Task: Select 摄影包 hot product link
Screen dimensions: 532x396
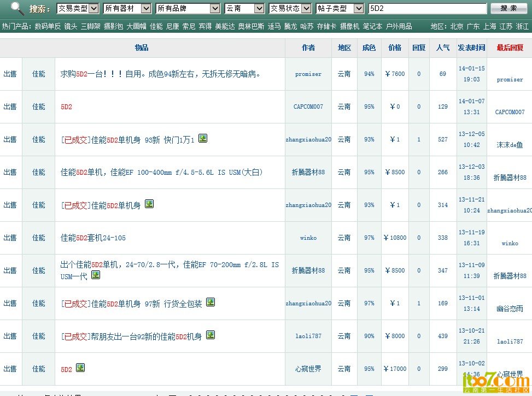Action: tap(113, 26)
